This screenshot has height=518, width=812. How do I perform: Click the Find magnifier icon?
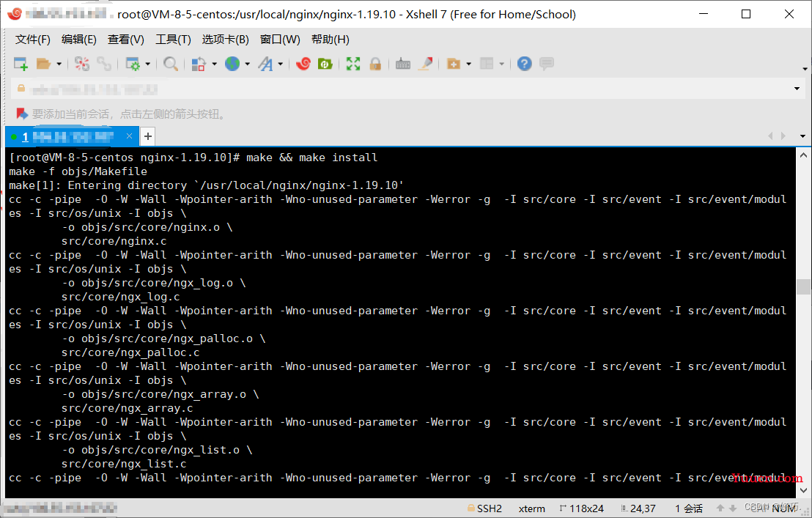coord(171,64)
